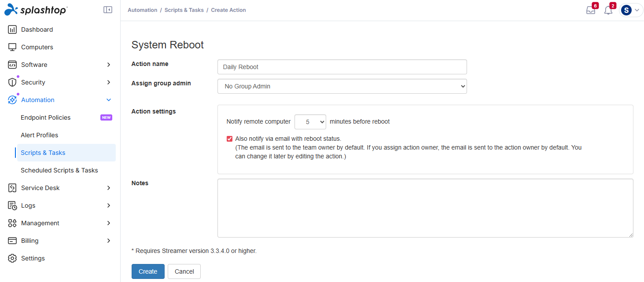Expand the Logs menu chevron
The width and height of the screenshot is (644, 282).
click(x=109, y=205)
